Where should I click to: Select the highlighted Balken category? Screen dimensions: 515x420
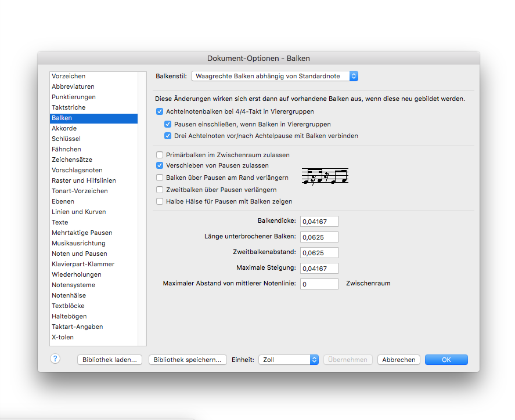(x=93, y=118)
